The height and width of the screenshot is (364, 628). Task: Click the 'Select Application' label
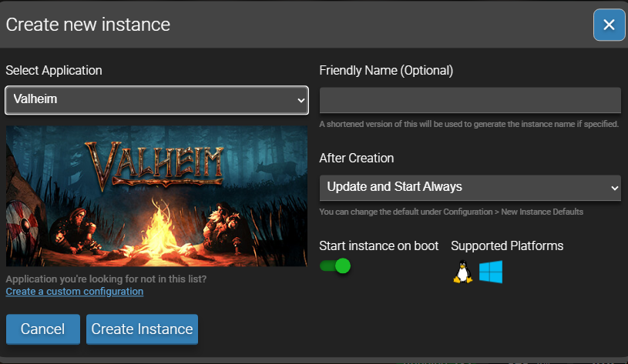[x=54, y=70]
